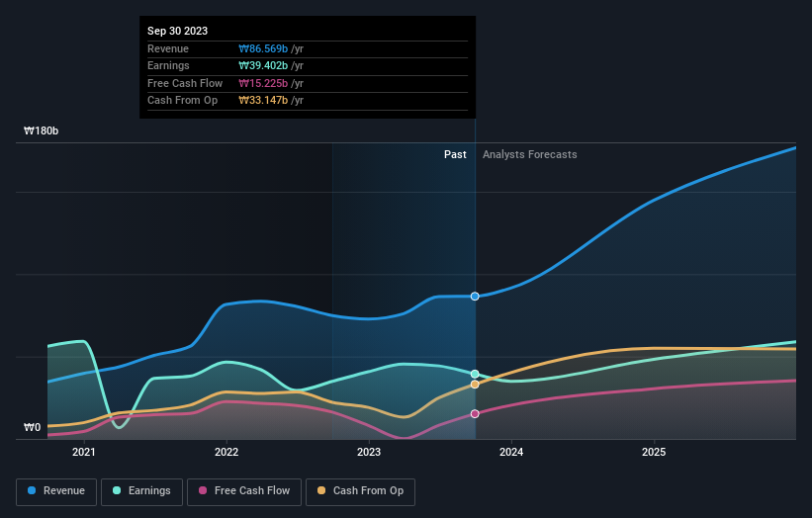Select the 2024 x-axis label
The width and height of the screenshot is (812, 518).
pos(511,453)
